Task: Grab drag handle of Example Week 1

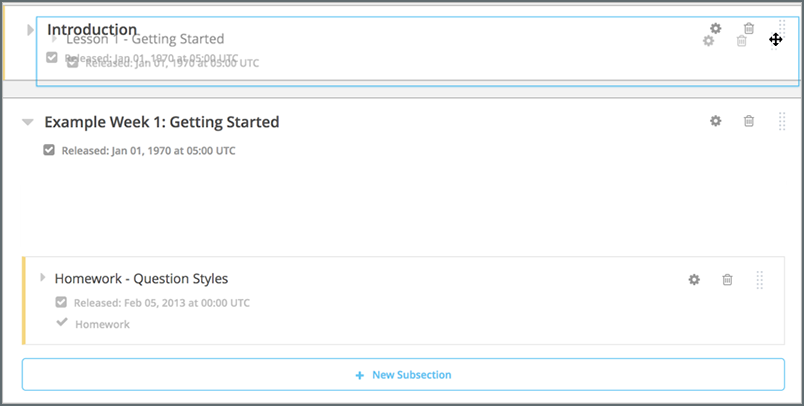Action: click(782, 121)
